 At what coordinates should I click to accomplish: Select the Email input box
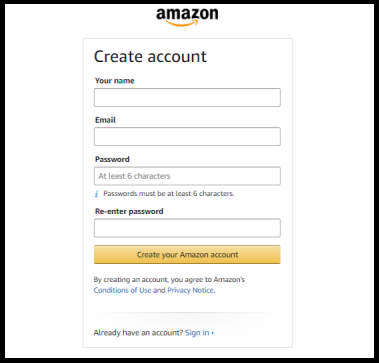pos(187,136)
